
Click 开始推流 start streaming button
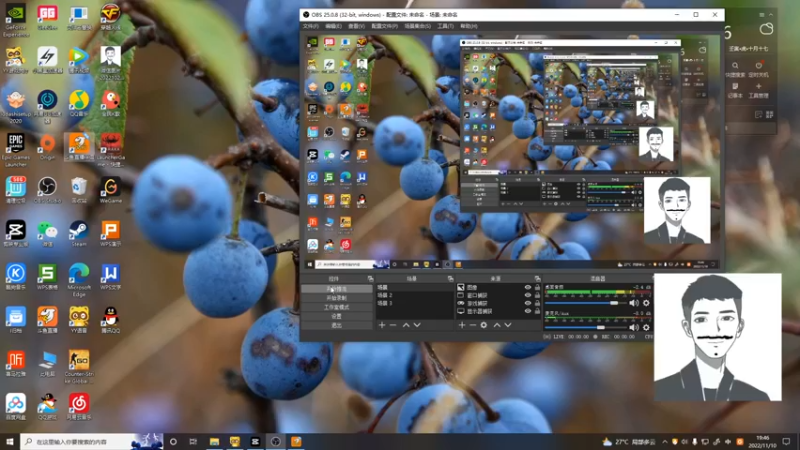point(336,289)
